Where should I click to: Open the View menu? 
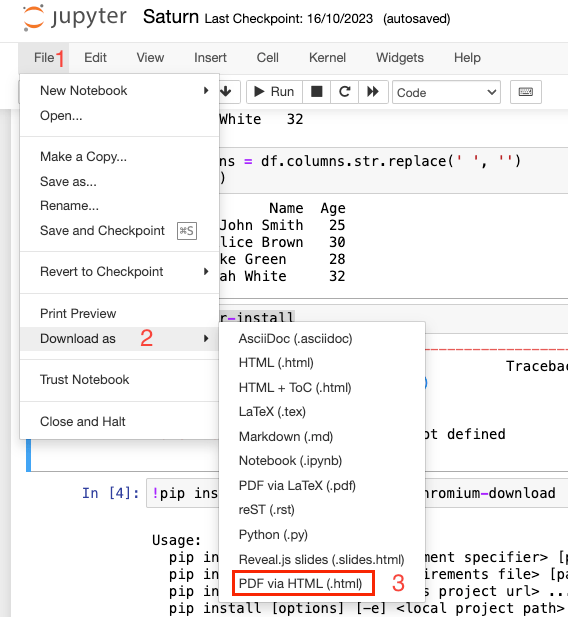(x=150, y=58)
